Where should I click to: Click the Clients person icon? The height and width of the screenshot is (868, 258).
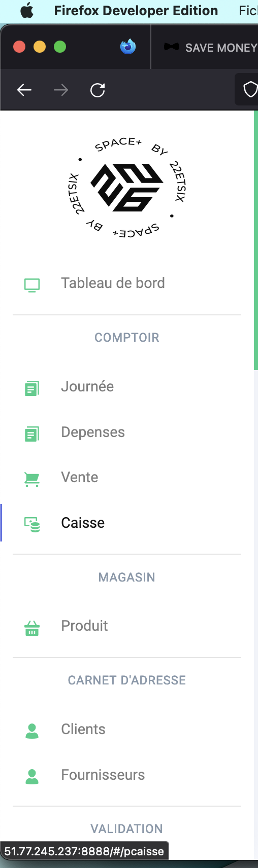click(32, 731)
